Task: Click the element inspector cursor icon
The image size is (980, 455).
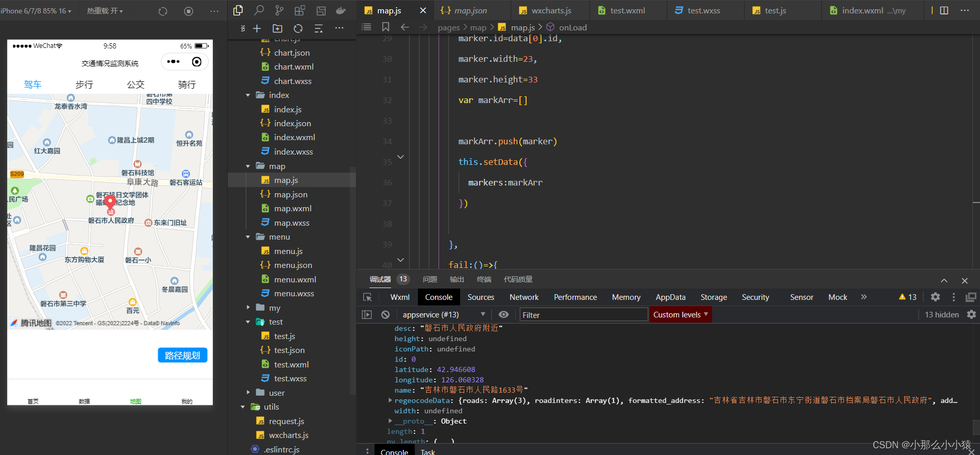Action: click(367, 297)
